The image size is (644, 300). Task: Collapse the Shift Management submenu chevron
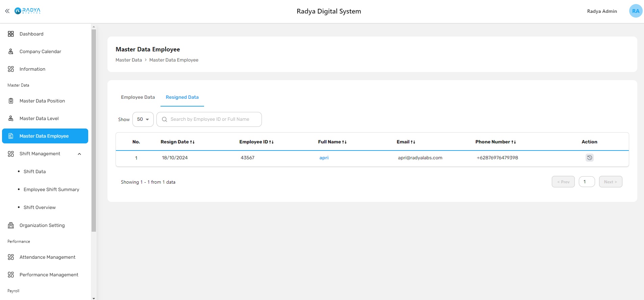[79, 154]
